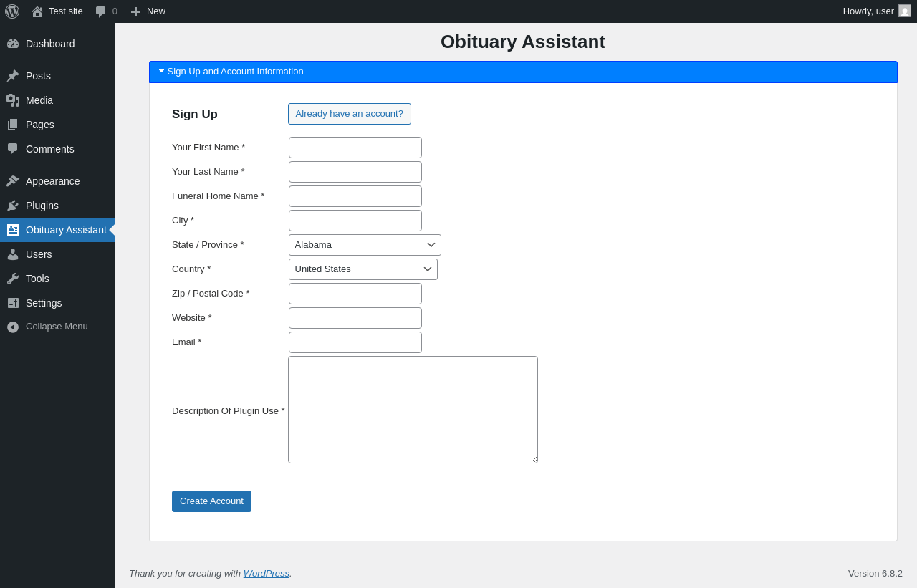Click the Obituary Assistant menu icon
This screenshot has width=917, height=588.
[x=13, y=230]
